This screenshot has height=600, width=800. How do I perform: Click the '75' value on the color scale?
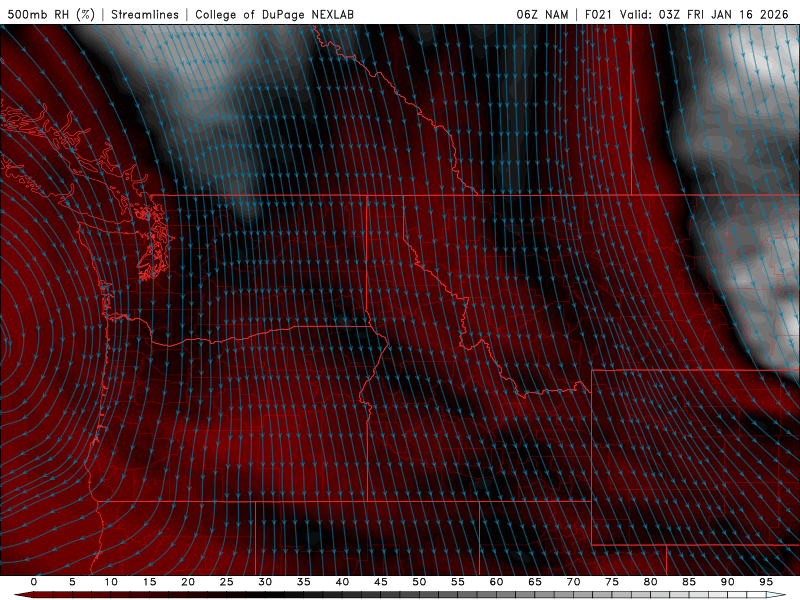612,582
